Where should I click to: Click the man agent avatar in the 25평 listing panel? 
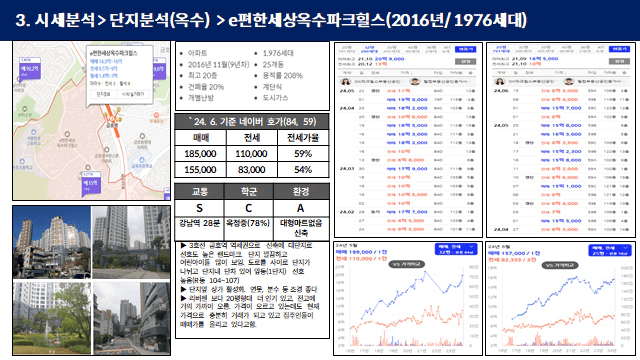(569, 81)
